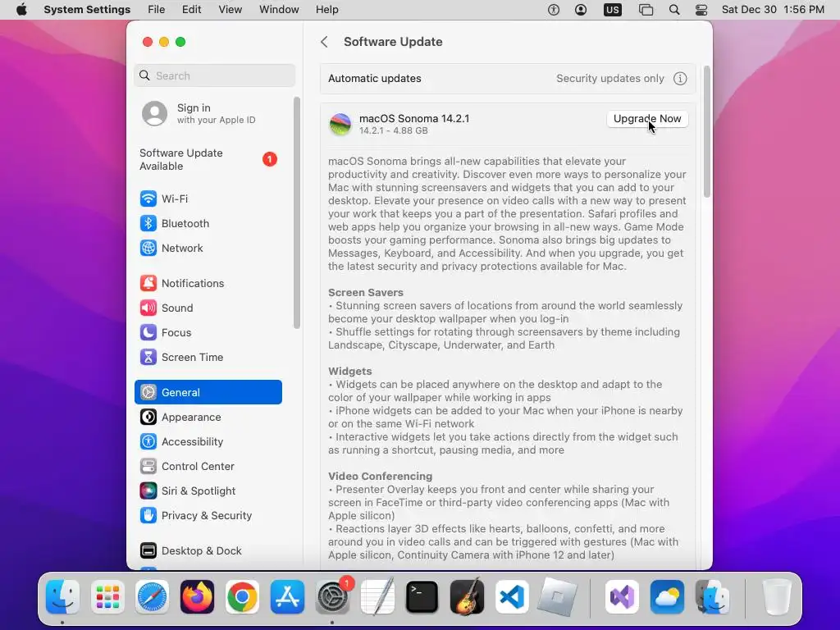This screenshot has height=630, width=840.
Task: Click the date and time clock
Action: click(773, 10)
